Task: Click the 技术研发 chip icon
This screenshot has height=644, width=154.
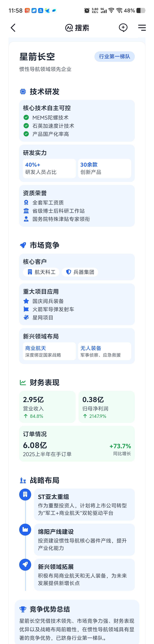Action: (23, 91)
